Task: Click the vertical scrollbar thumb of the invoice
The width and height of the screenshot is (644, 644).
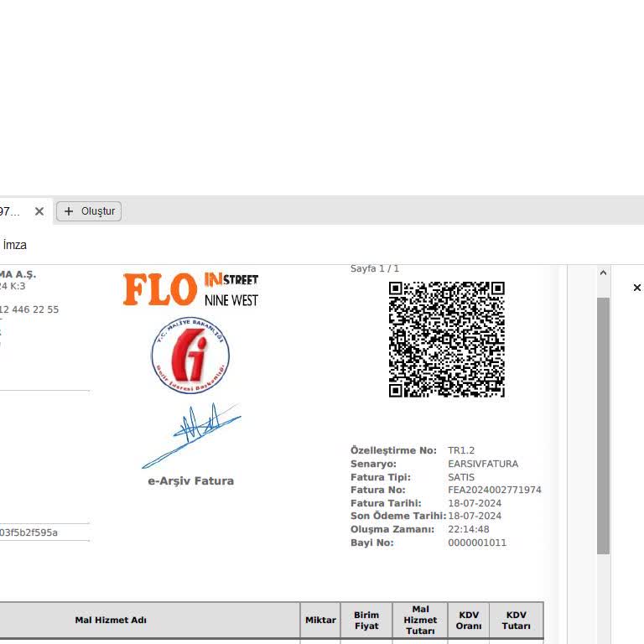Action: click(x=603, y=425)
